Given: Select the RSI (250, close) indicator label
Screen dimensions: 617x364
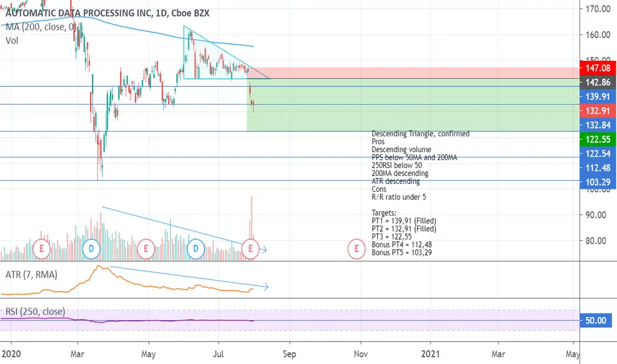Looking at the screenshot, I should tap(35, 312).
